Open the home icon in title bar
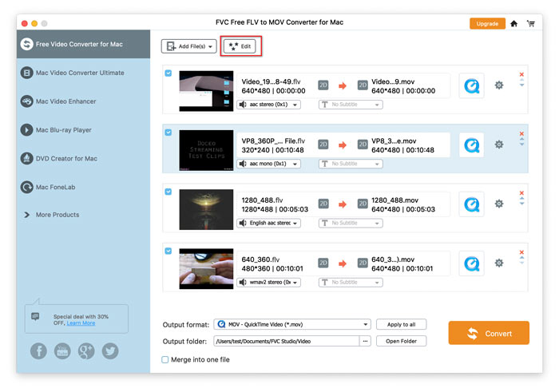 [513, 23]
